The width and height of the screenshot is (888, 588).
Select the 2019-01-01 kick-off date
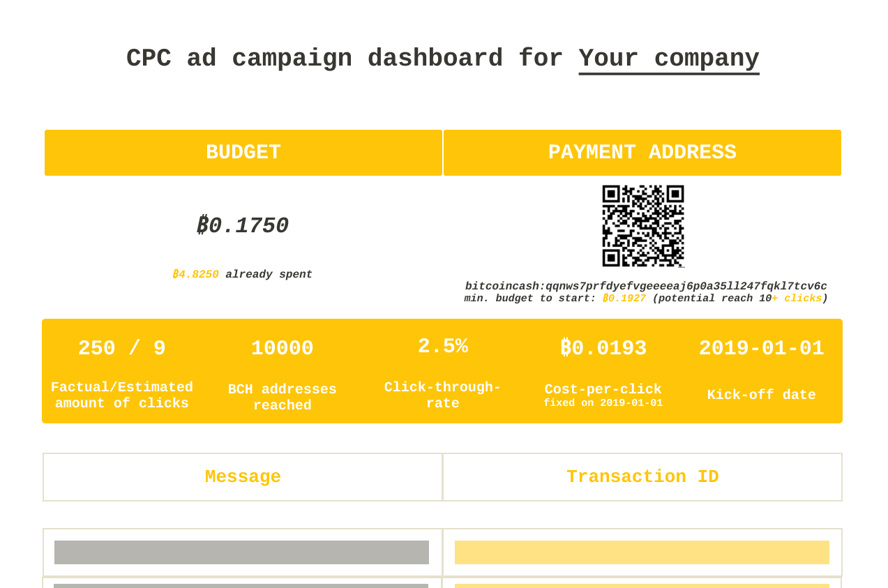(761, 348)
